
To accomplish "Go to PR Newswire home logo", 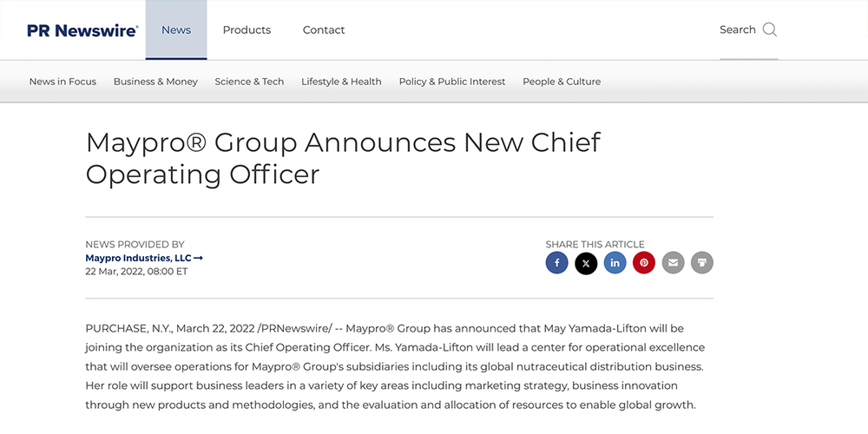I will 82,30.
